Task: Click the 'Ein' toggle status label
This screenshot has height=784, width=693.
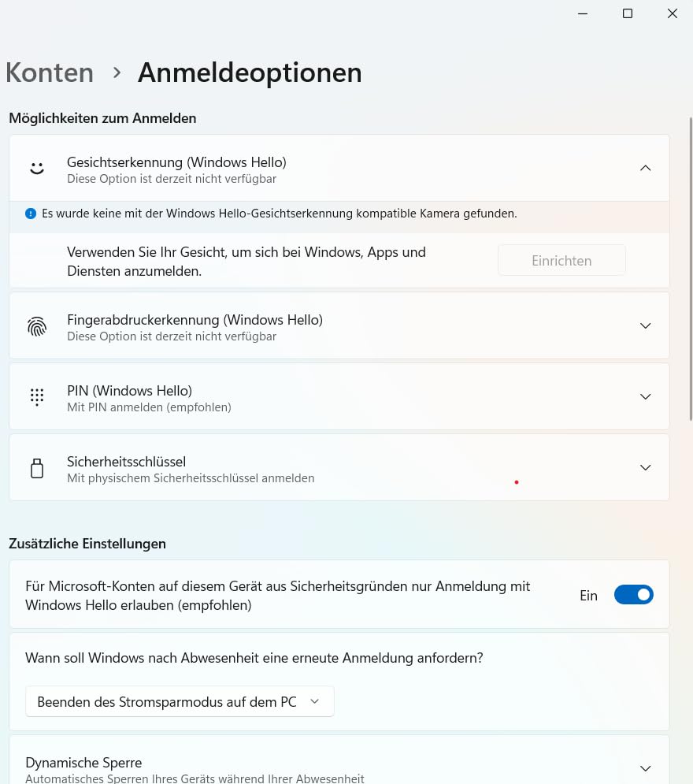Action: pos(588,596)
